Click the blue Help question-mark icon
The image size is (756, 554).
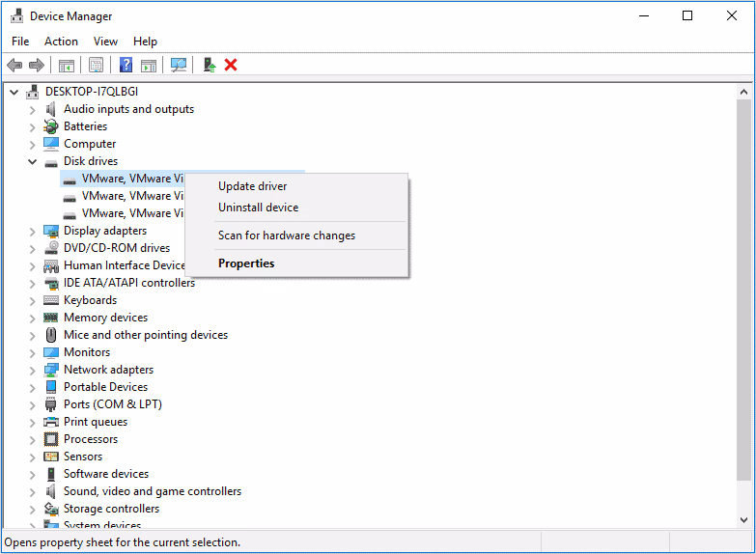tap(126, 65)
